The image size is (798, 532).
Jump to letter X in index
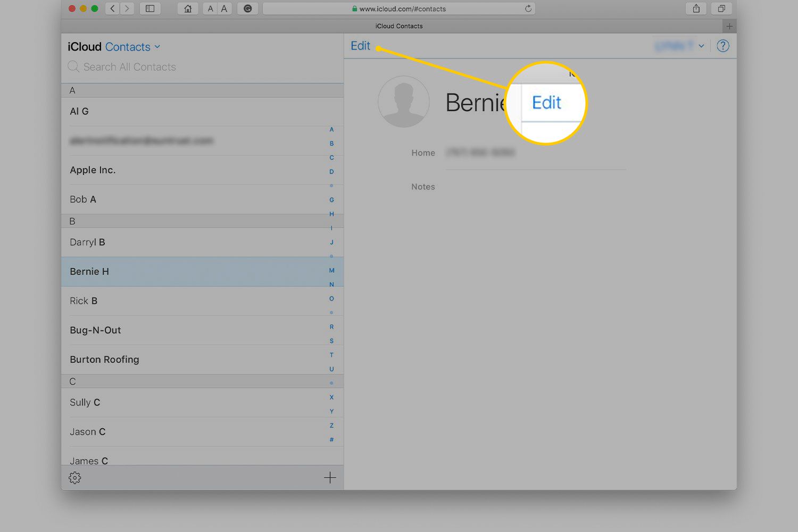(331, 397)
